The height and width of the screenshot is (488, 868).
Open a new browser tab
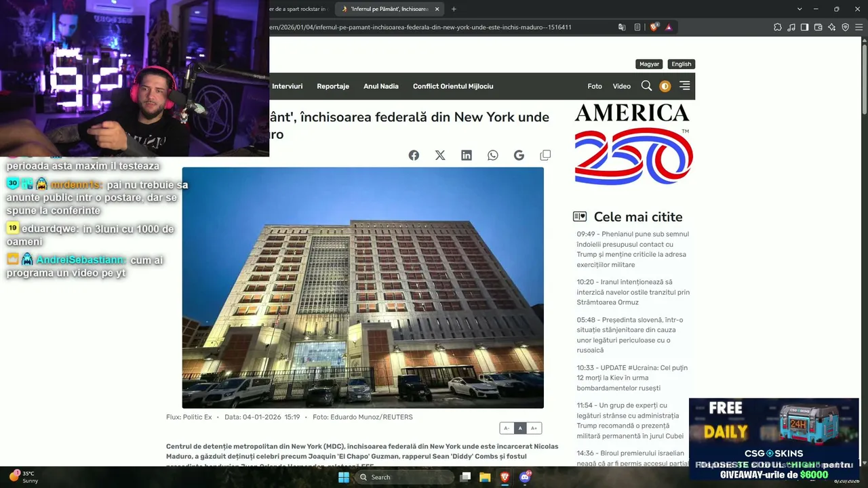coord(454,9)
